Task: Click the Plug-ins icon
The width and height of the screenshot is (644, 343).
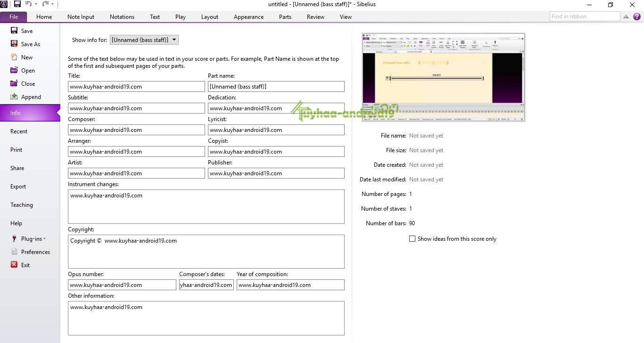Action: [14, 238]
